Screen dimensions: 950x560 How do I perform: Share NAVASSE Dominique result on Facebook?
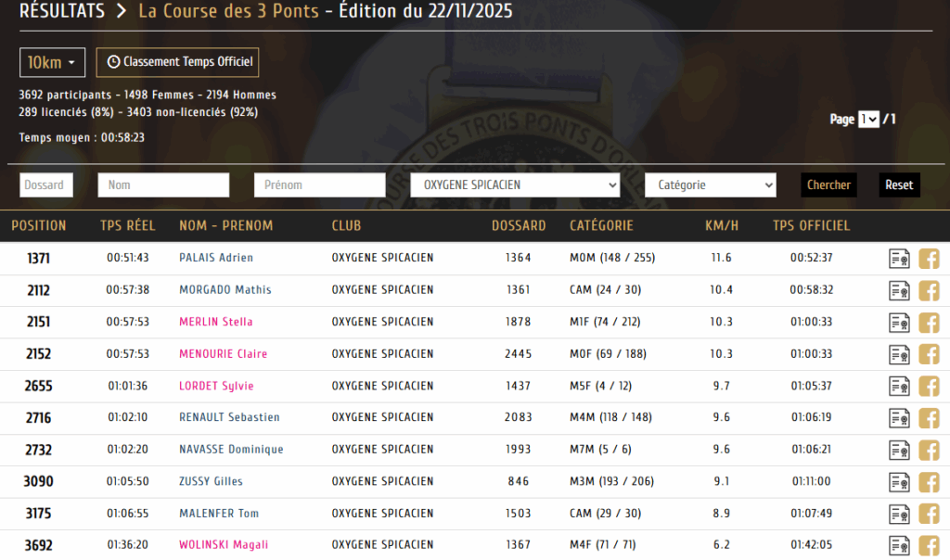(929, 450)
